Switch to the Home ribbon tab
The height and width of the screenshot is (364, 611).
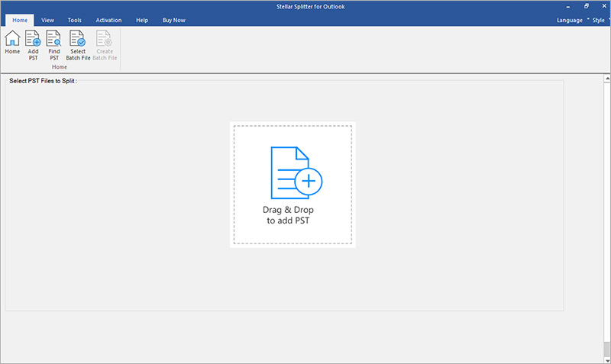[x=20, y=21]
